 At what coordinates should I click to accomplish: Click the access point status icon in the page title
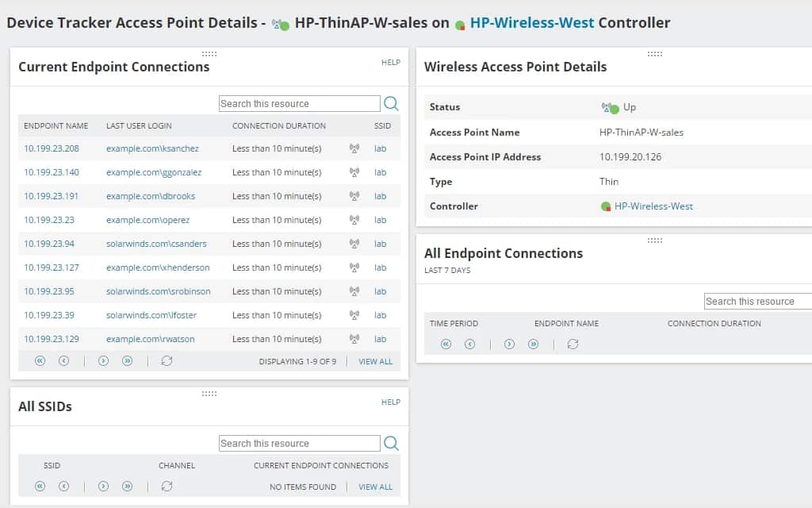click(279, 22)
